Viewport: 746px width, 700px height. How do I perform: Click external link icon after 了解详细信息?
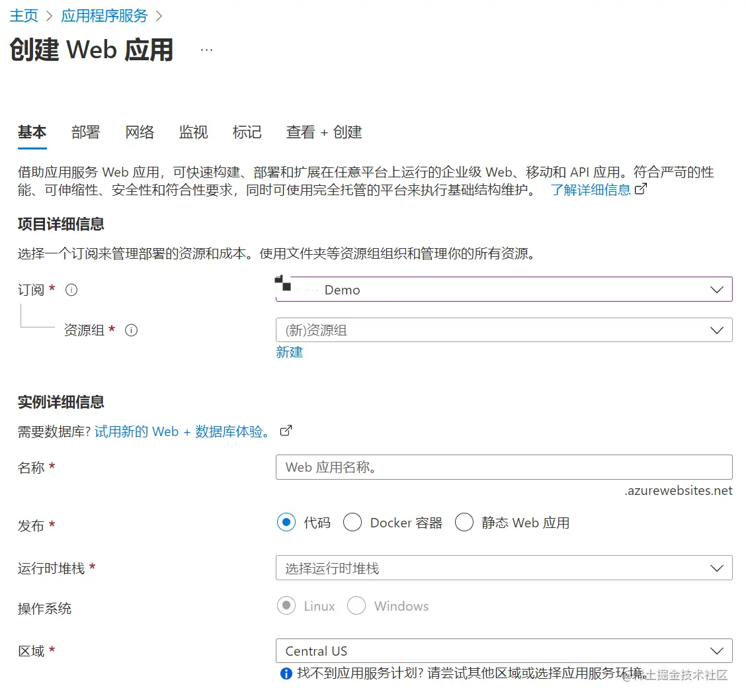(x=642, y=189)
